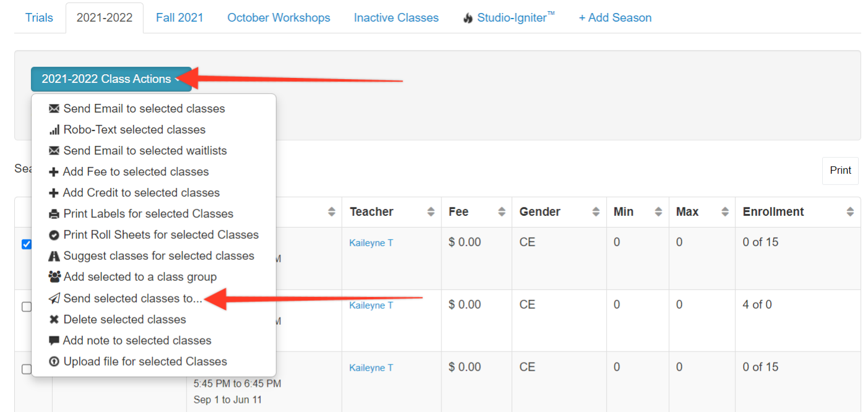
Task: Click the plus icon beside Add Fee
Action: (53, 172)
